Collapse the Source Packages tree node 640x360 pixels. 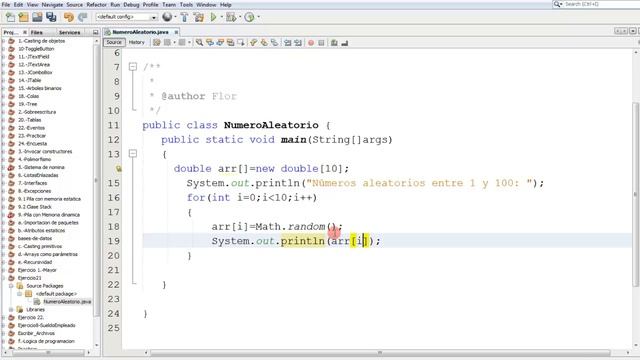11,286
